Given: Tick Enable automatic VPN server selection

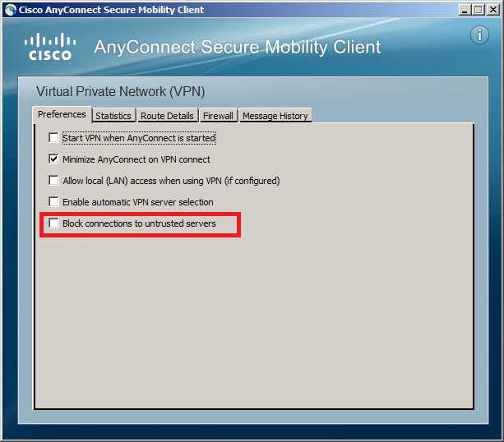Looking at the screenshot, I should click(53, 202).
